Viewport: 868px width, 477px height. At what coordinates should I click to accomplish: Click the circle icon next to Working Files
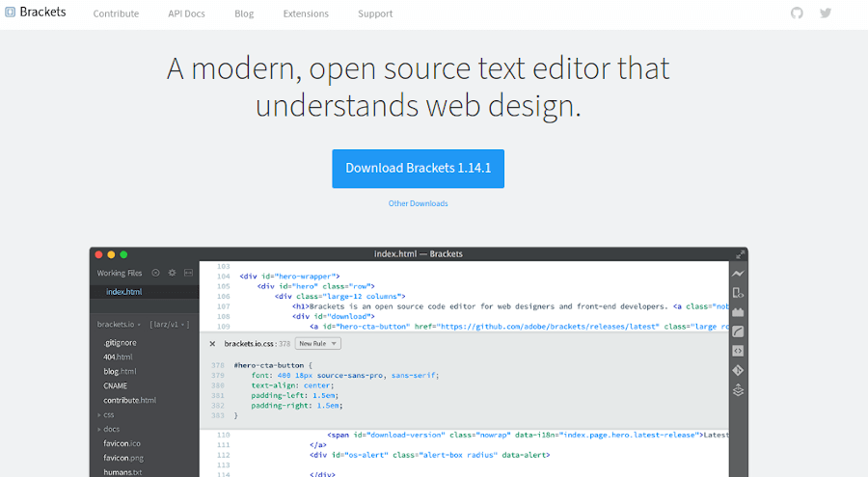tap(155, 273)
